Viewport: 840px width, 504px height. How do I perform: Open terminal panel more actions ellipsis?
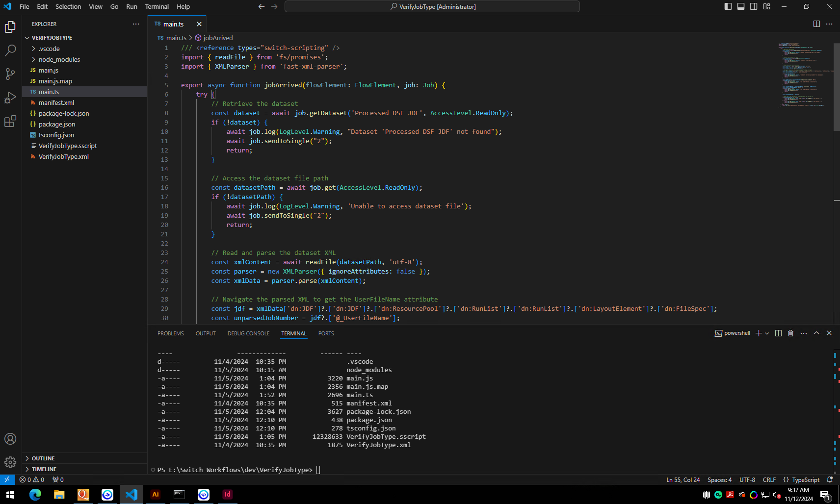pos(804,333)
